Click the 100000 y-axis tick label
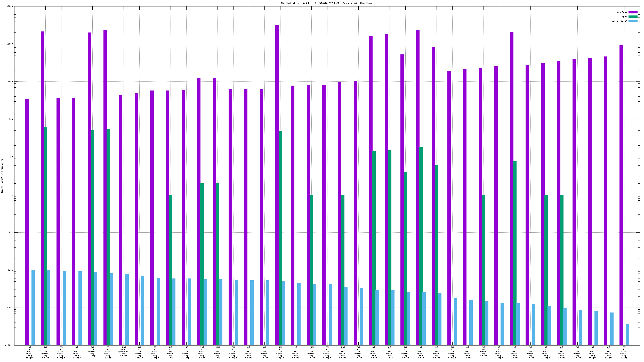 click(9, 6)
